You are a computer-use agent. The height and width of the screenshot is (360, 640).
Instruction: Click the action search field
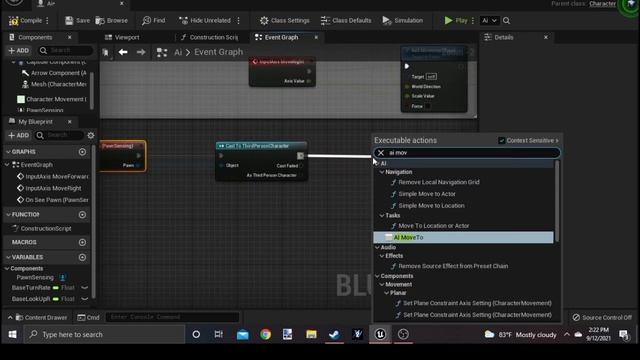[467, 153]
